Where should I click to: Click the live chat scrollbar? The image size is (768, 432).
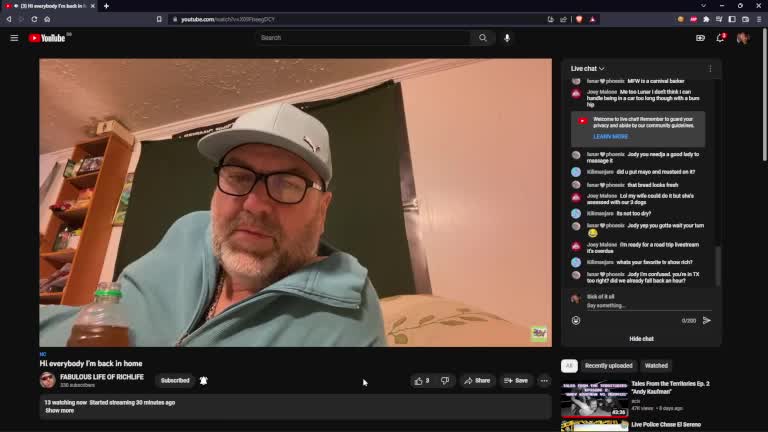(x=718, y=266)
